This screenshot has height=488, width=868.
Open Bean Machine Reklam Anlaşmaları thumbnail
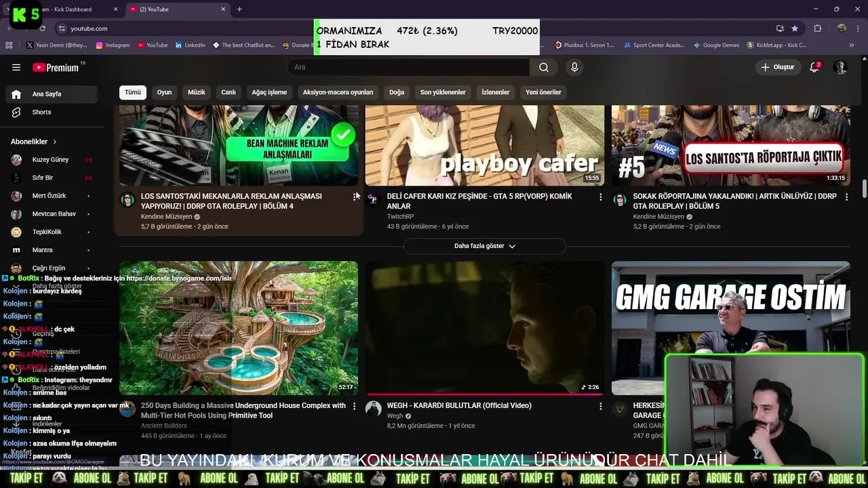click(x=239, y=145)
